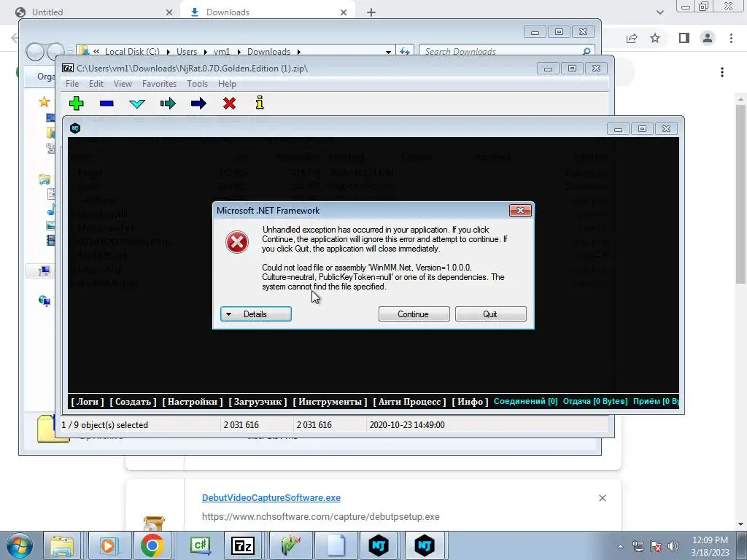Click the 7-Zip Extract blue minus icon

(107, 104)
